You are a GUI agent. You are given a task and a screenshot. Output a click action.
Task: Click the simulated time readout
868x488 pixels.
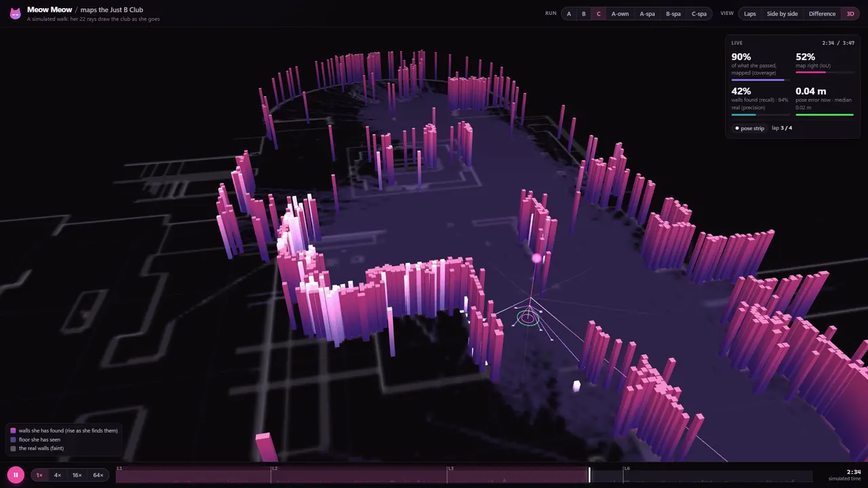[x=845, y=475]
